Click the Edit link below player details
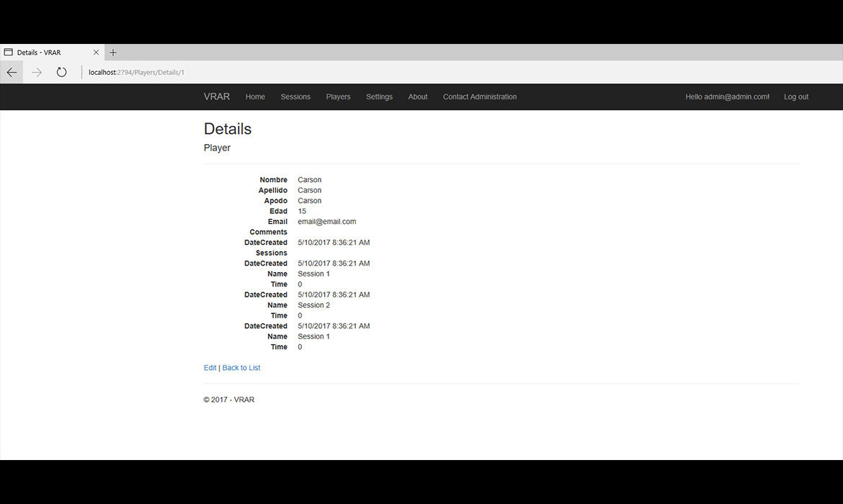 (210, 368)
